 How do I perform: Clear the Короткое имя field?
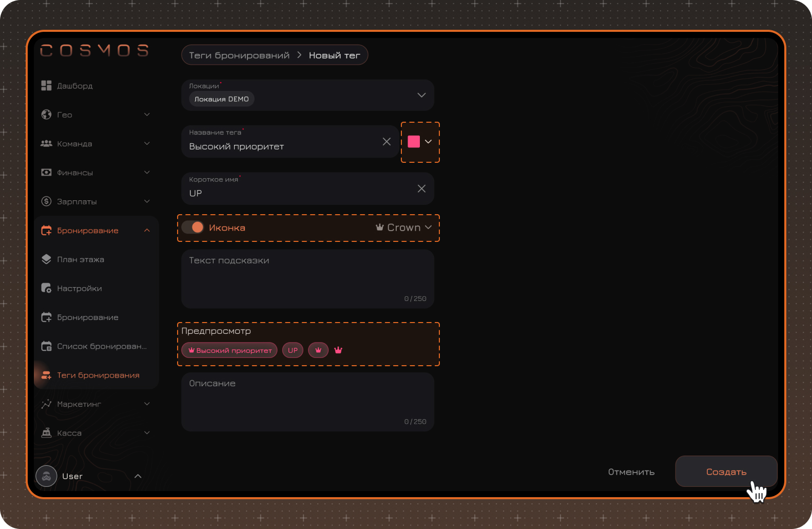[421, 188]
